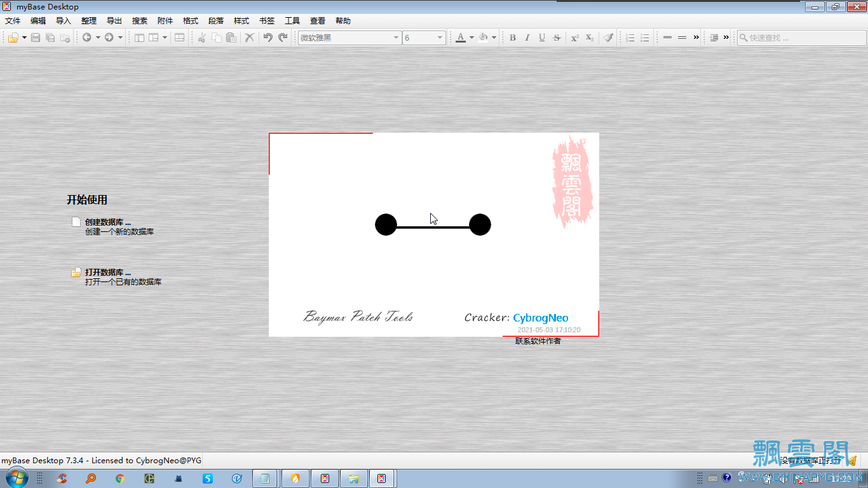
Task: Click the delete X icon
Action: 250,37
